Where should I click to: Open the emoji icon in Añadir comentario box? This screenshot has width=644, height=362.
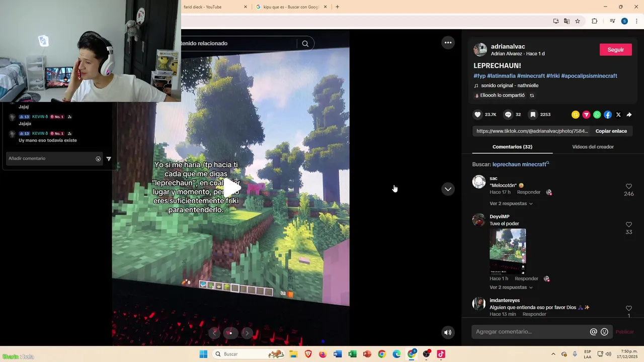(x=98, y=159)
